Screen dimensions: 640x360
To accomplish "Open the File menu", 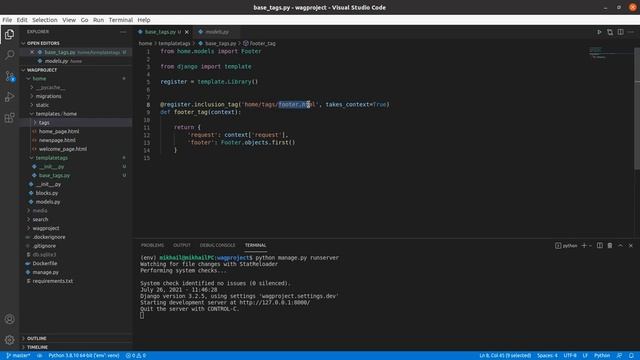I will (x=7, y=20).
